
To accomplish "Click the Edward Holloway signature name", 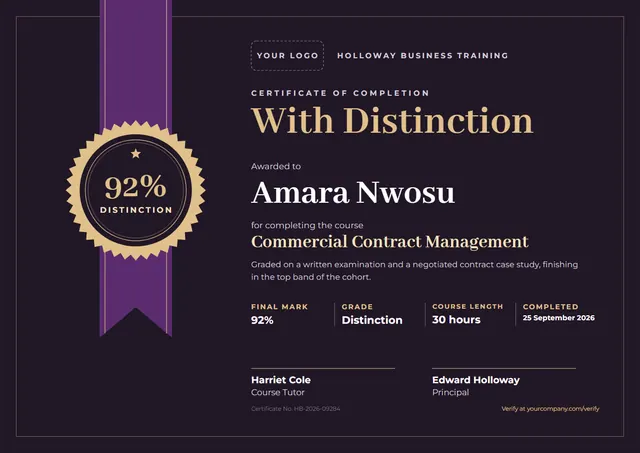I will (476, 380).
